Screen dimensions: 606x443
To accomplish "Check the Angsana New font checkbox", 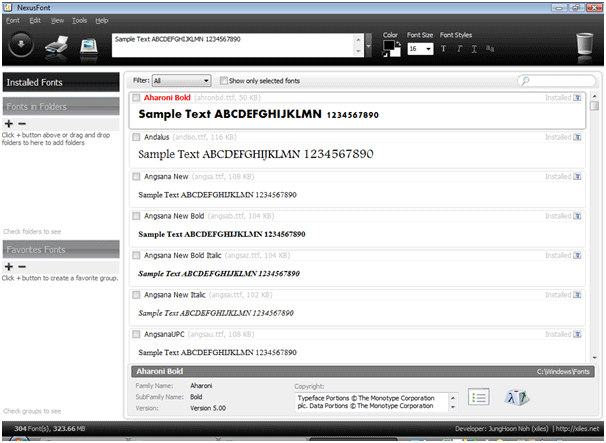I will [136, 177].
